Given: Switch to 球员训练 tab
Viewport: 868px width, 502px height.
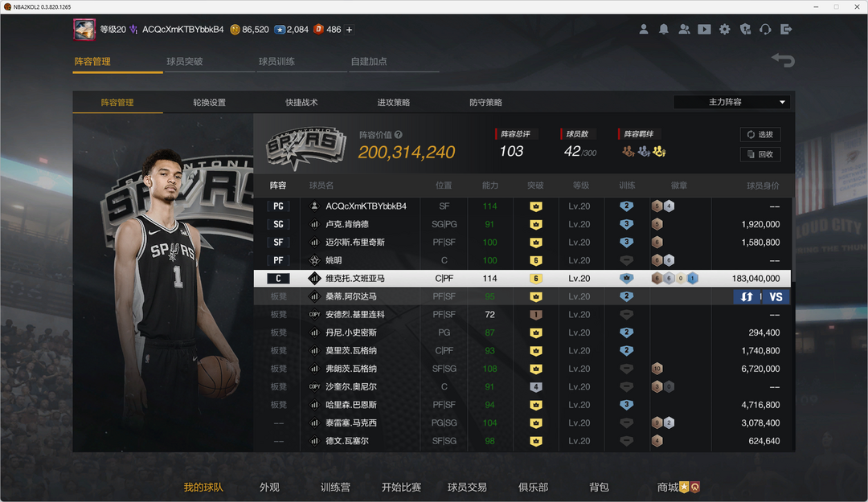Looking at the screenshot, I should coord(276,61).
